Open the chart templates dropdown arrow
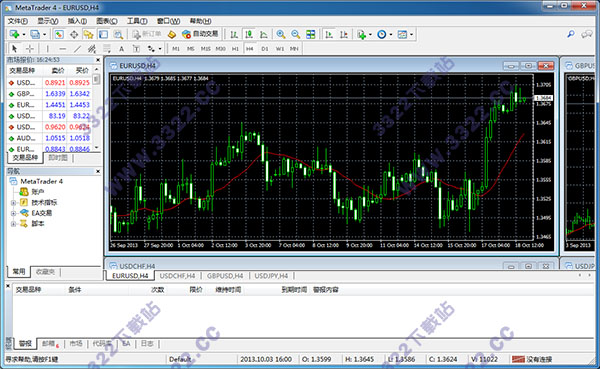Image resolution: width=600 pixels, height=369 pixels. coord(411,34)
